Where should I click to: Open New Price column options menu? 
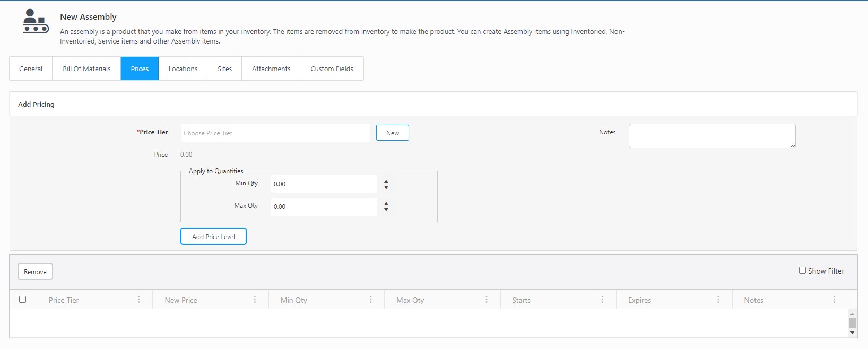pos(255,300)
